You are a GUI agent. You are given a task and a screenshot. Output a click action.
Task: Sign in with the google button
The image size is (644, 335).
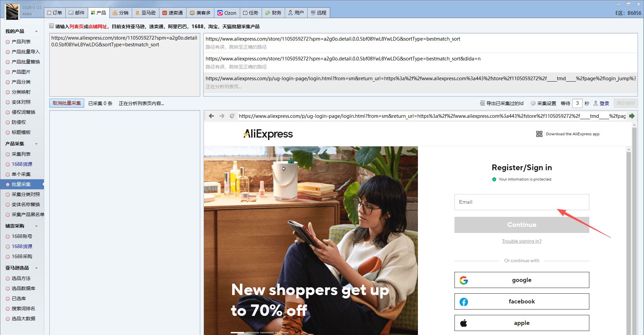tap(522, 280)
